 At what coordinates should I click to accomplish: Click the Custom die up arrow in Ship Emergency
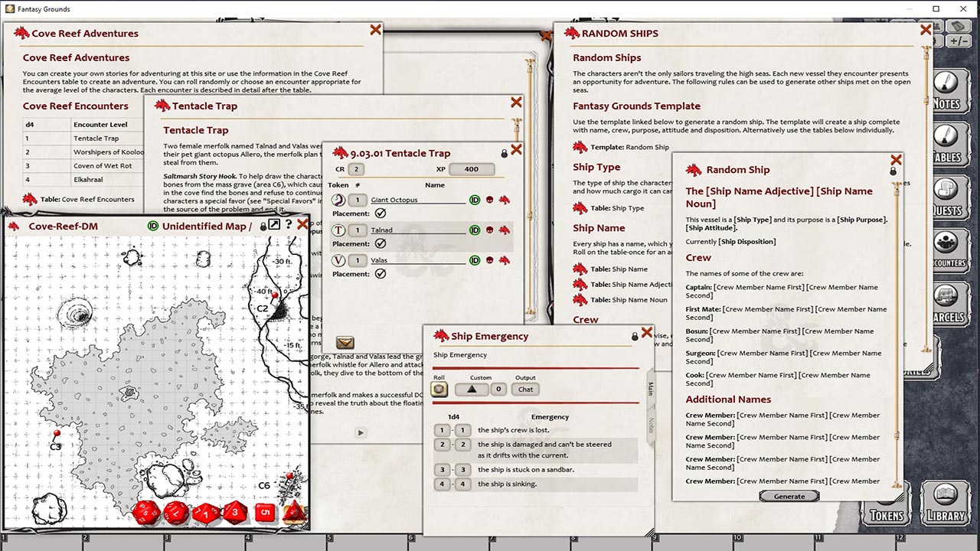tap(472, 389)
